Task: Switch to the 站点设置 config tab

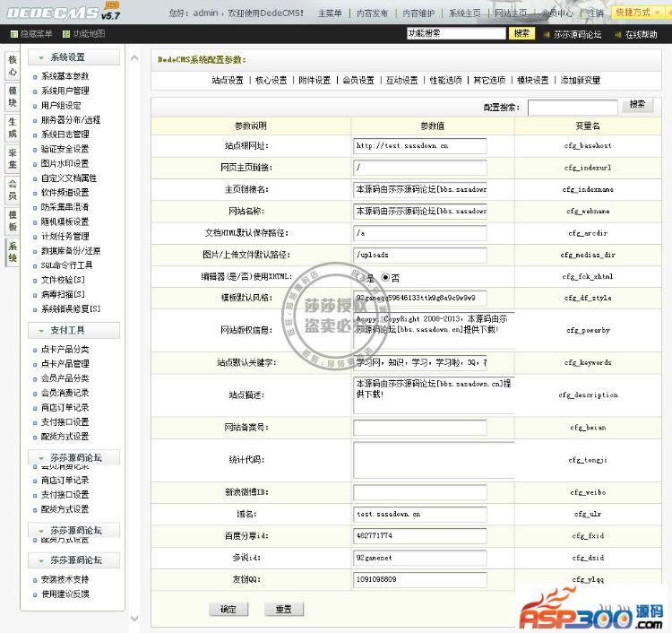Action: coord(228,80)
